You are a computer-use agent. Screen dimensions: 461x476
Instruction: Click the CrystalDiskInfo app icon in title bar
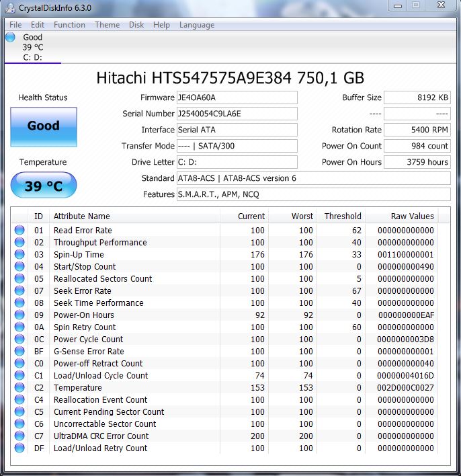[x=10, y=7]
